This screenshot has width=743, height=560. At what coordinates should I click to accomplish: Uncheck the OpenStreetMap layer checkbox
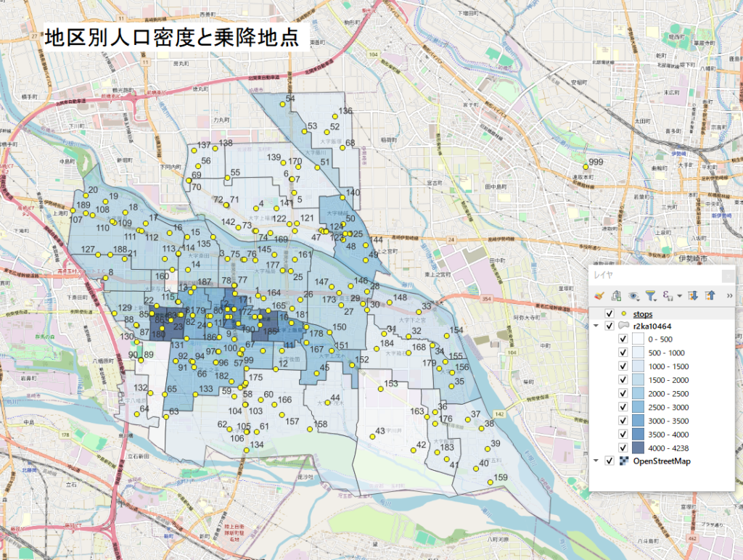tap(609, 461)
